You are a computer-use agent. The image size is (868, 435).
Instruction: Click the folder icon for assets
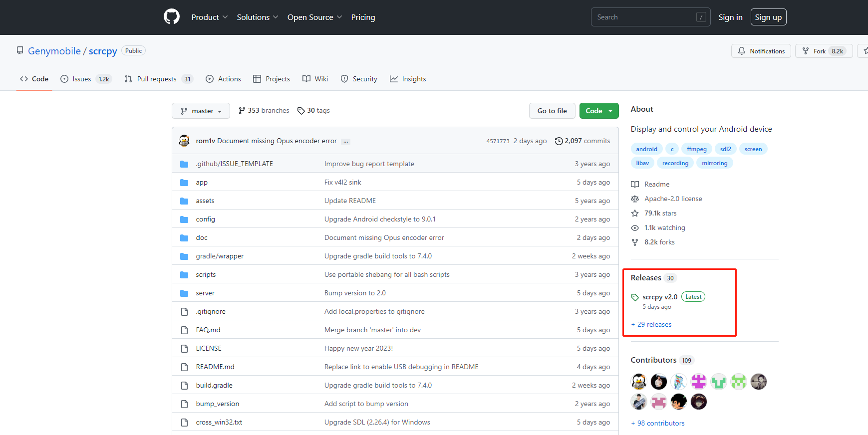[184, 201]
